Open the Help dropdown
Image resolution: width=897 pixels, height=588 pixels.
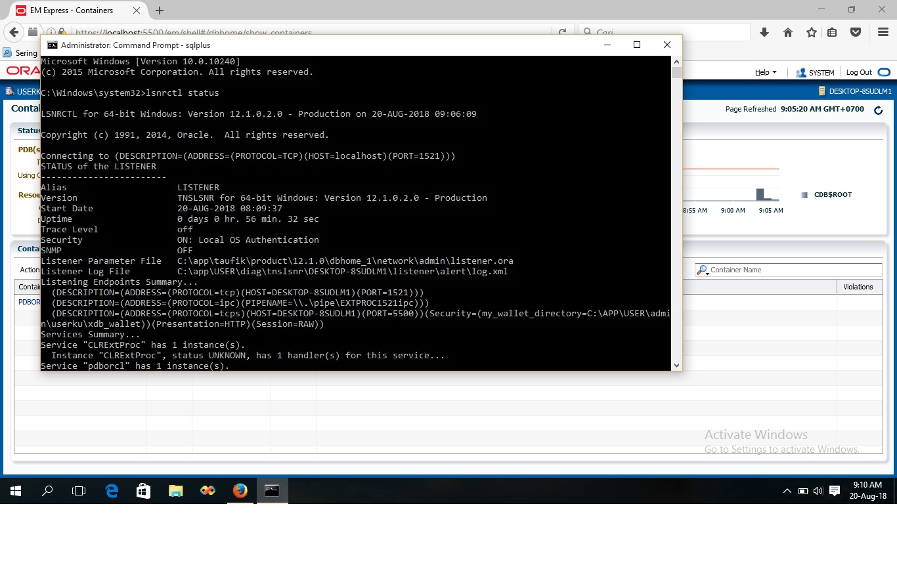click(764, 72)
